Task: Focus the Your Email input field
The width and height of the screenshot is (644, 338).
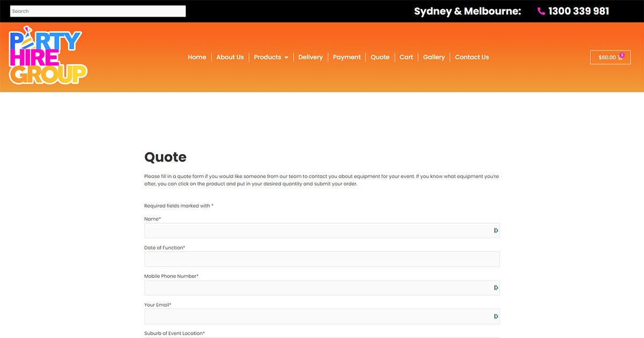Action: (x=317, y=316)
